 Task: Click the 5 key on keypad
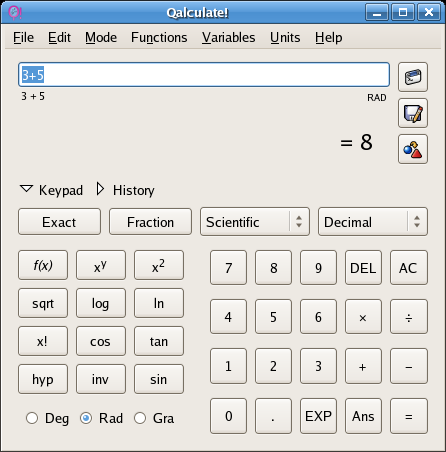coord(273,317)
